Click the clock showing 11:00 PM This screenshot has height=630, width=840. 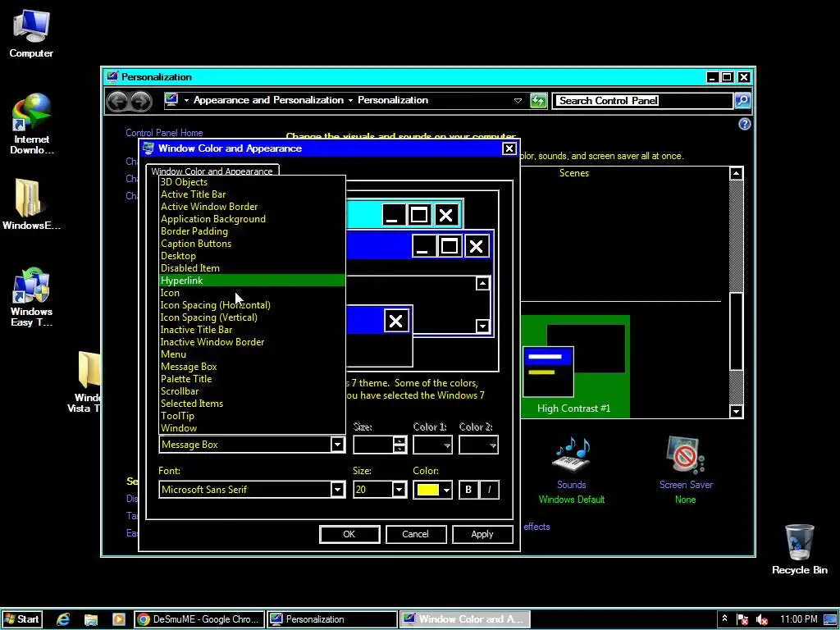click(x=798, y=619)
